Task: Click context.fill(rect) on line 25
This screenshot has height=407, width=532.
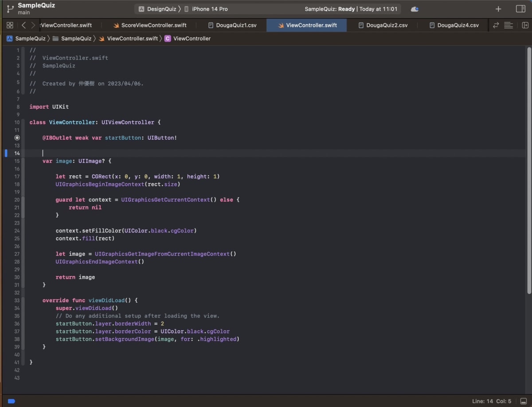Action: (85, 238)
